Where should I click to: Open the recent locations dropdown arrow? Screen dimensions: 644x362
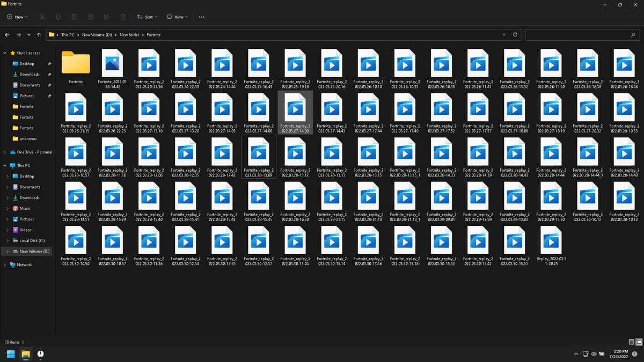click(x=29, y=34)
